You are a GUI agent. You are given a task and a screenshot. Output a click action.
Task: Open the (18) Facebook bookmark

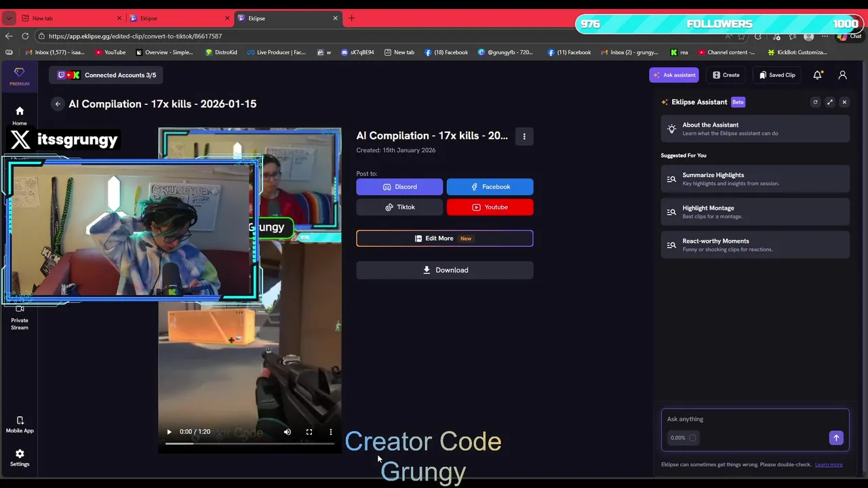pyautogui.click(x=446, y=52)
